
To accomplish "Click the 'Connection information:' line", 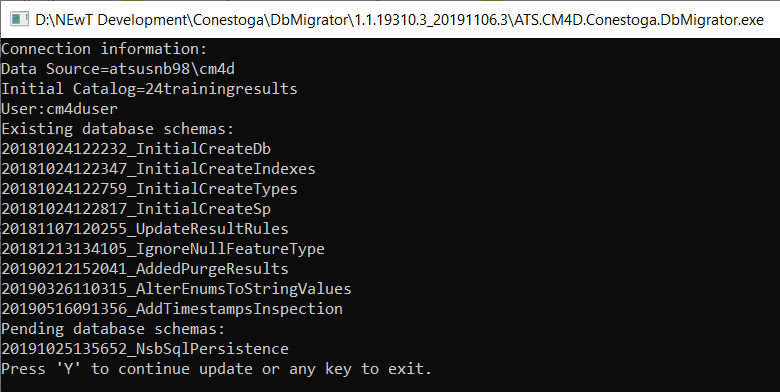I will coord(104,49).
